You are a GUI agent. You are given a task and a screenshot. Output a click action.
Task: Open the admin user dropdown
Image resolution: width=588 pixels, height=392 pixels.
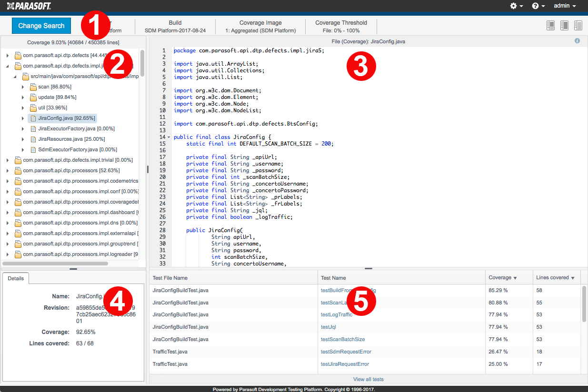pyautogui.click(x=565, y=6)
